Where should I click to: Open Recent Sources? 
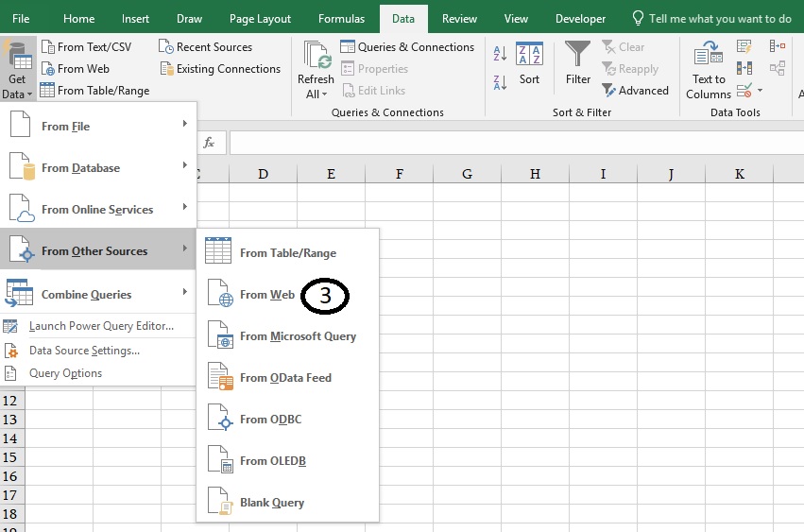point(206,46)
